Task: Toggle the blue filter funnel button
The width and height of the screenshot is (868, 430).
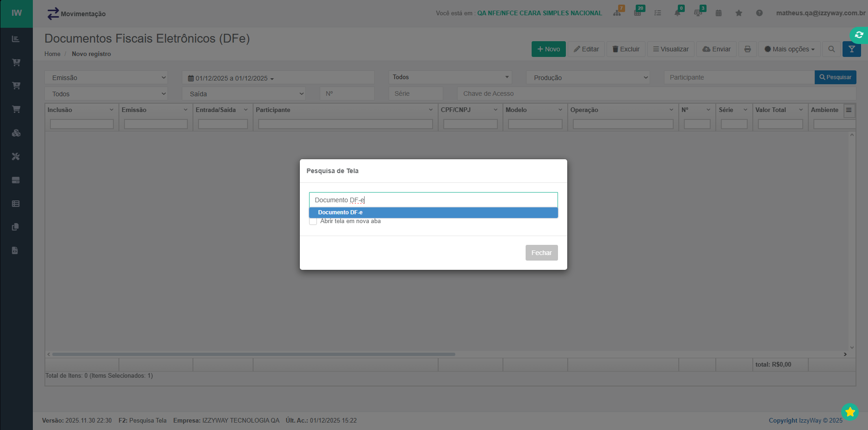Action: tap(851, 49)
